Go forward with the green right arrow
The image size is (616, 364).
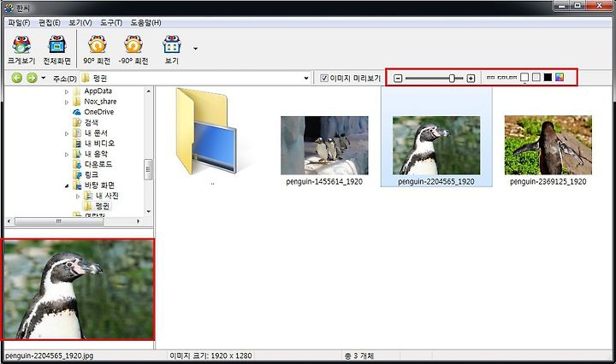click(x=32, y=78)
